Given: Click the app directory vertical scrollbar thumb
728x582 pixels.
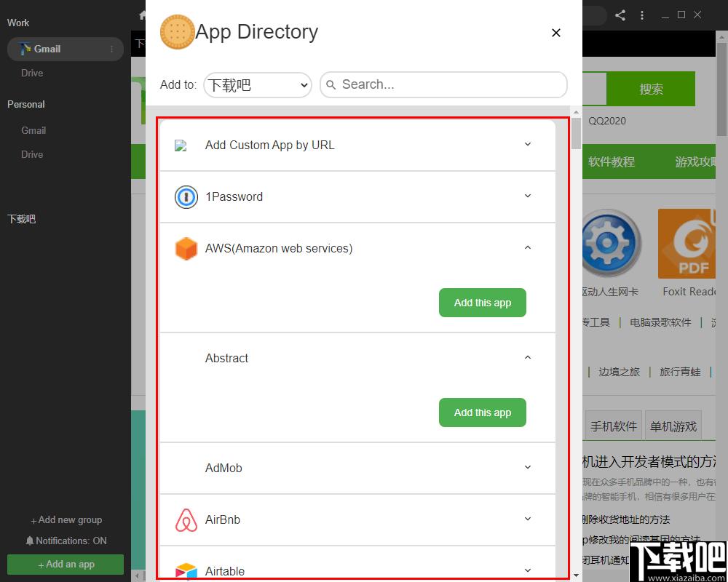Looking at the screenshot, I should coord(576,133).
